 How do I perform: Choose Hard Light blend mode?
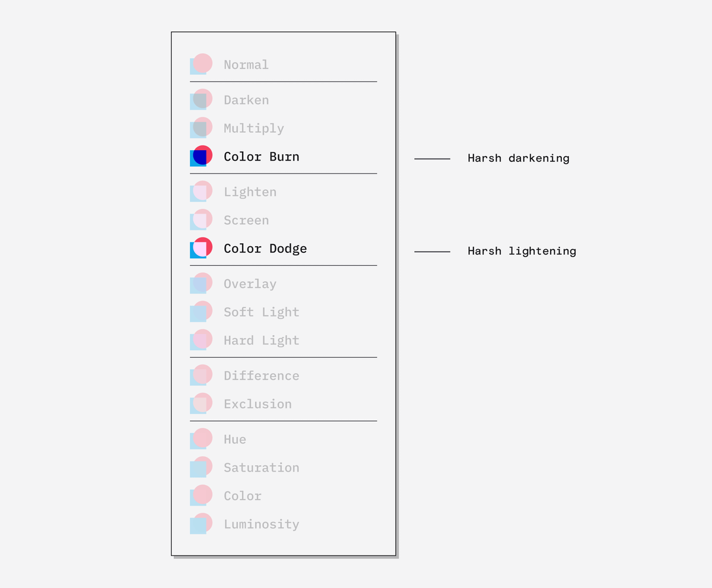click(x=261, y=341)
